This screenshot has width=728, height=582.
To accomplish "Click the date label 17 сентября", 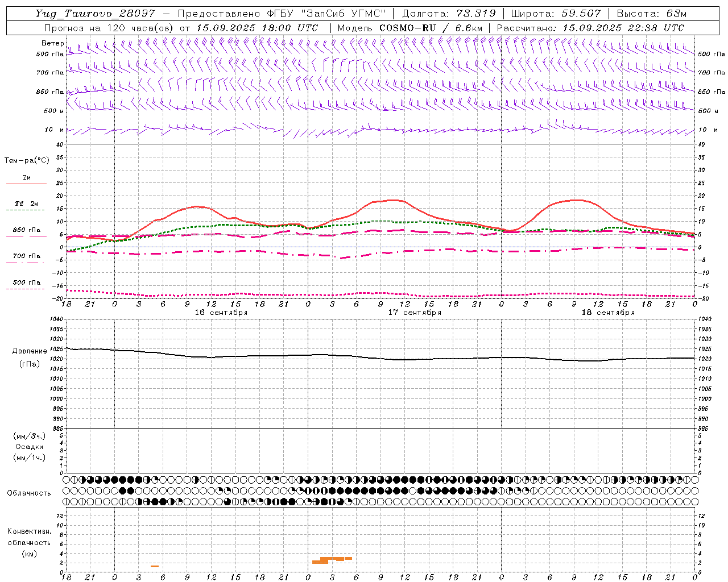I will (415, 313).
